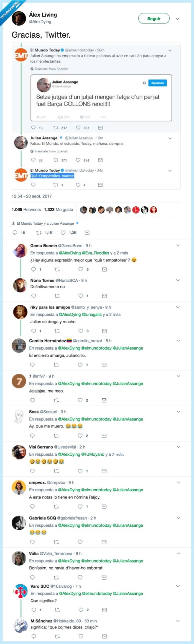The height and width of the screenshot is (644, 194).
Task: Retweet Núria Torres's 'Definitivamente no' reply
Action: [57, 296]
